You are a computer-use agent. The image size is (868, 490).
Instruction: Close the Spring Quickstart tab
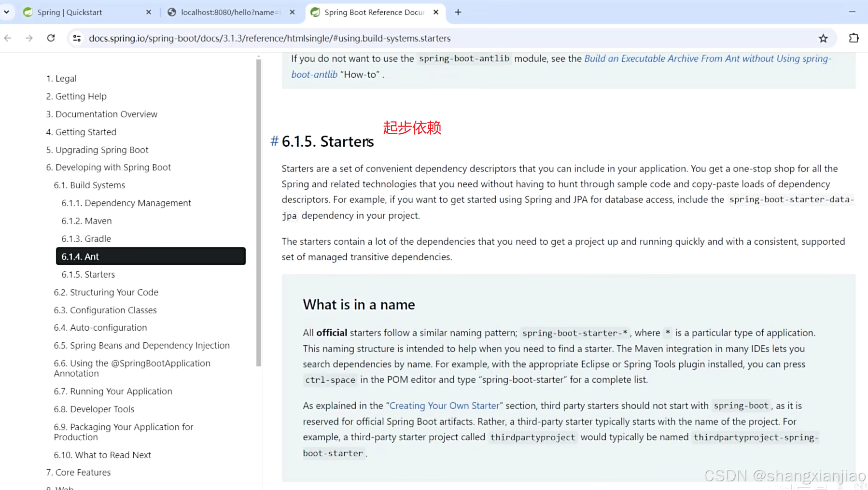148,12
